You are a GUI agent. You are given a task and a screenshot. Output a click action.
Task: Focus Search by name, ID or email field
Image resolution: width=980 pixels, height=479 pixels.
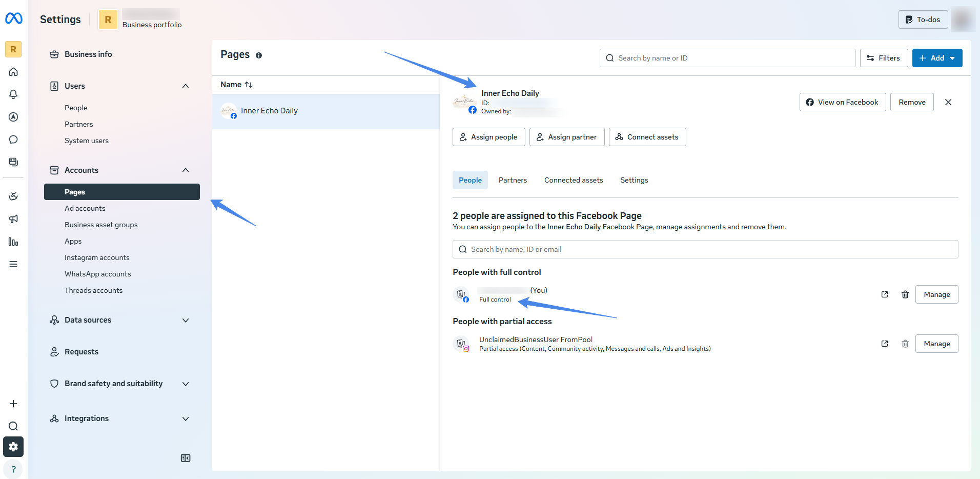(x=705, y=249)
